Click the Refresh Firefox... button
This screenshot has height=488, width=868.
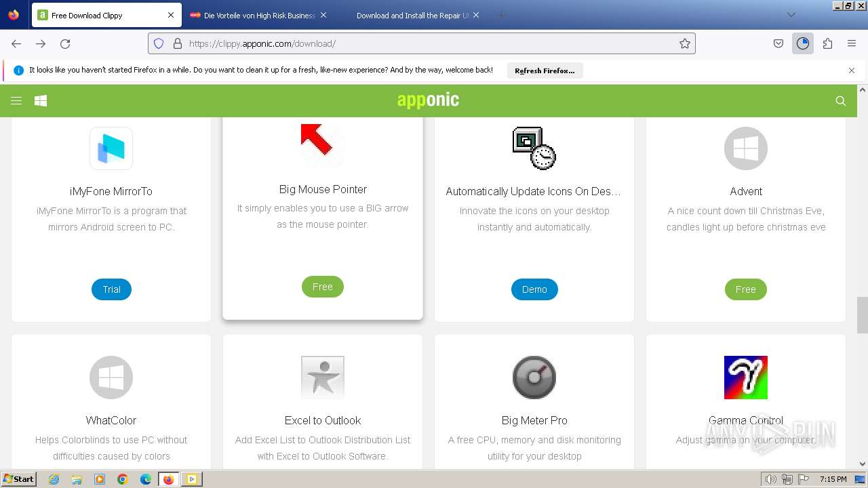(545, 70)
